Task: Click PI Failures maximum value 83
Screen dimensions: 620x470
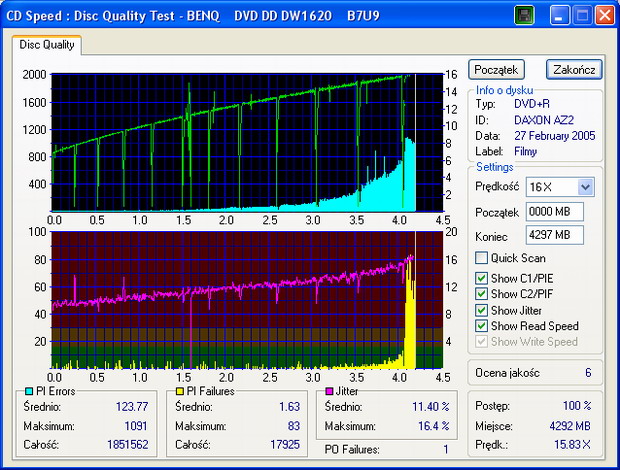Action: click(x=294, y=426)
